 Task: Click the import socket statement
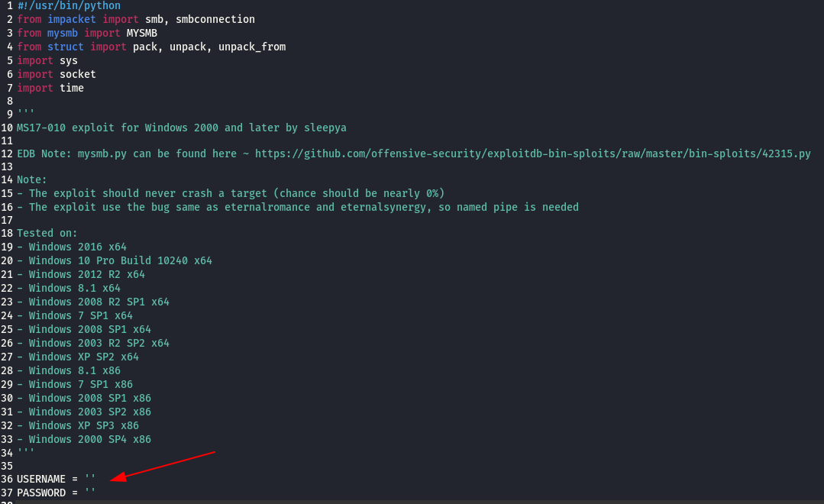tap(56, 74)
